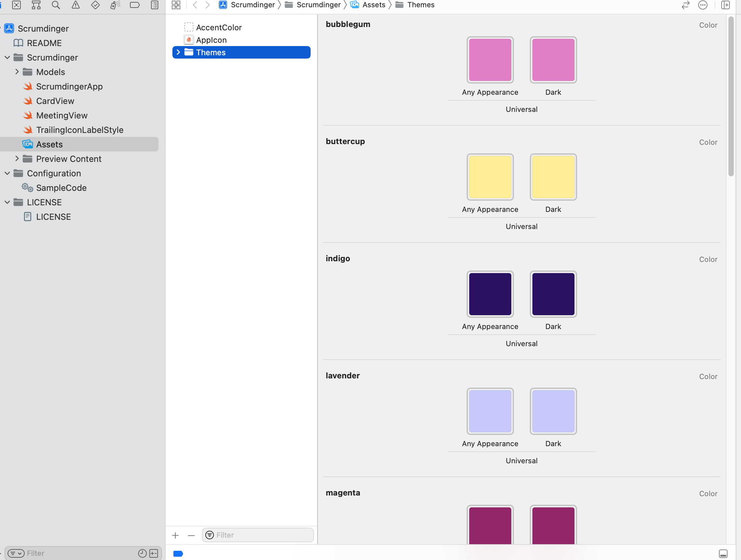This screenshot has width=741, height=560.
Task: Open the source control navigator icon
Action: click(16, 5)
